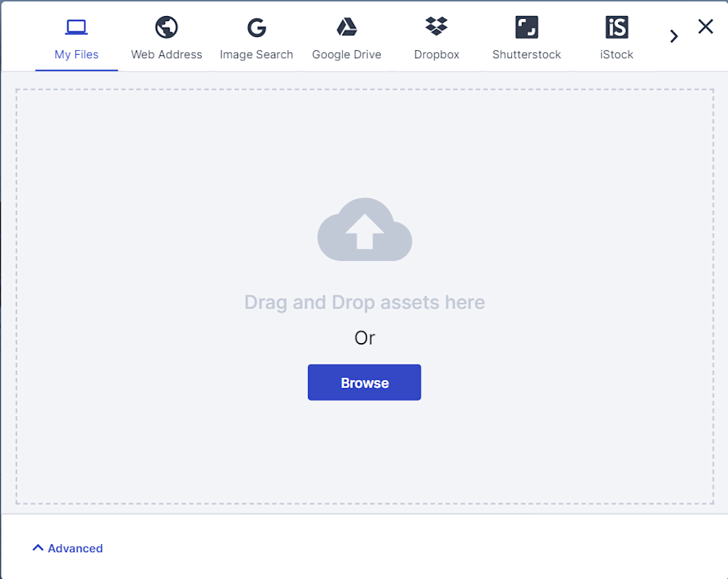Select the Shutterstock tab label
The height and width of the screenshot is (579, 728).
point(526,55)
